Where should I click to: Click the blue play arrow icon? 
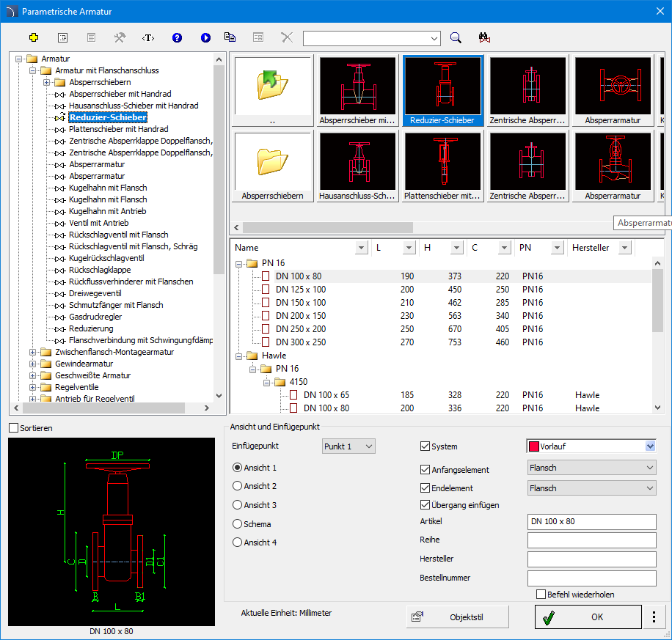(x=205, y=37)
